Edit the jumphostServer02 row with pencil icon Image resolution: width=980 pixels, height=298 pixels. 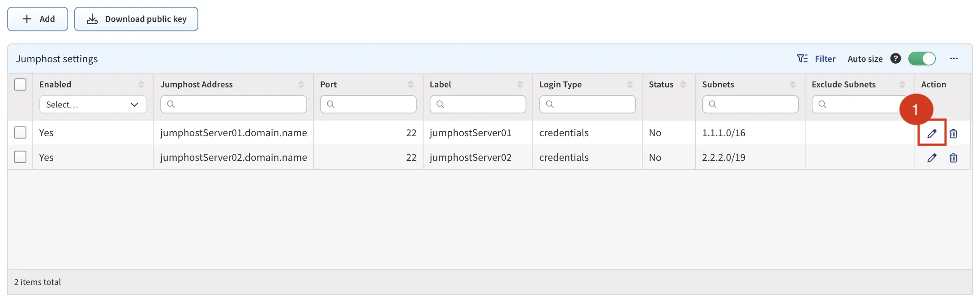coord(931,158)
